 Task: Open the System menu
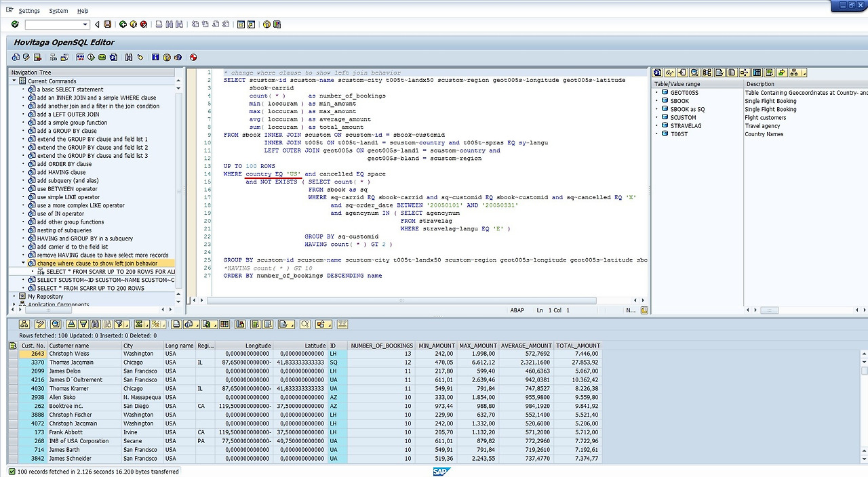coord(58,11)
